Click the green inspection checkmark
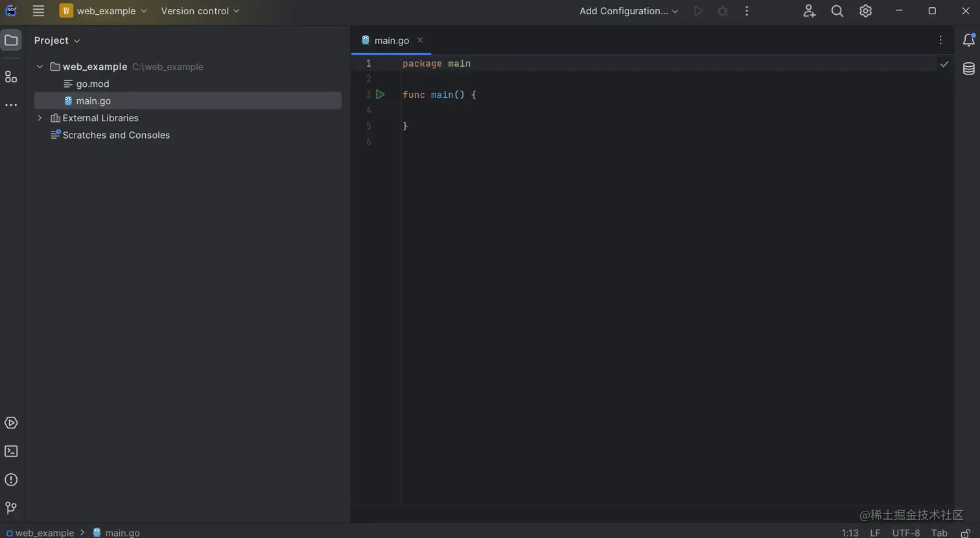Viewport: 980px width, 538px height. [x=944, y=64]
